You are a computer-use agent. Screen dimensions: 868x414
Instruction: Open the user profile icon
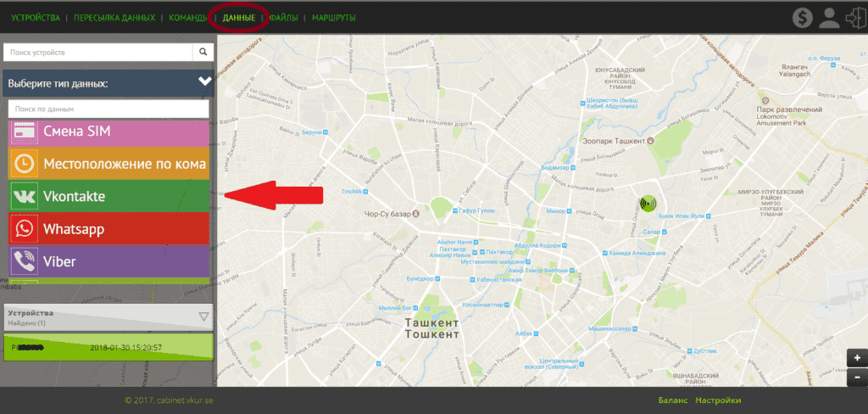tap(829, 18)
